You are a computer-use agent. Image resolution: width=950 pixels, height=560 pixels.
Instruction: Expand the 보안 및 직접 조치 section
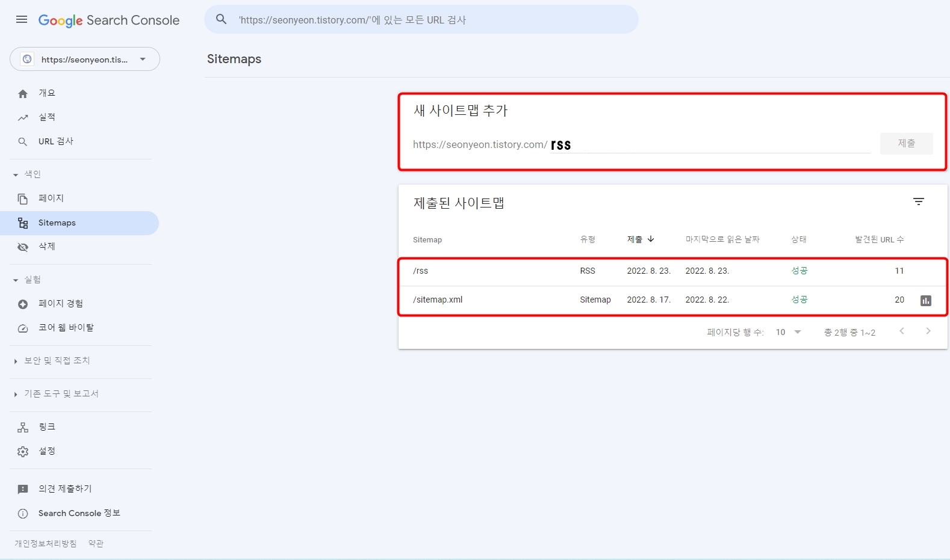coord(51,361)
